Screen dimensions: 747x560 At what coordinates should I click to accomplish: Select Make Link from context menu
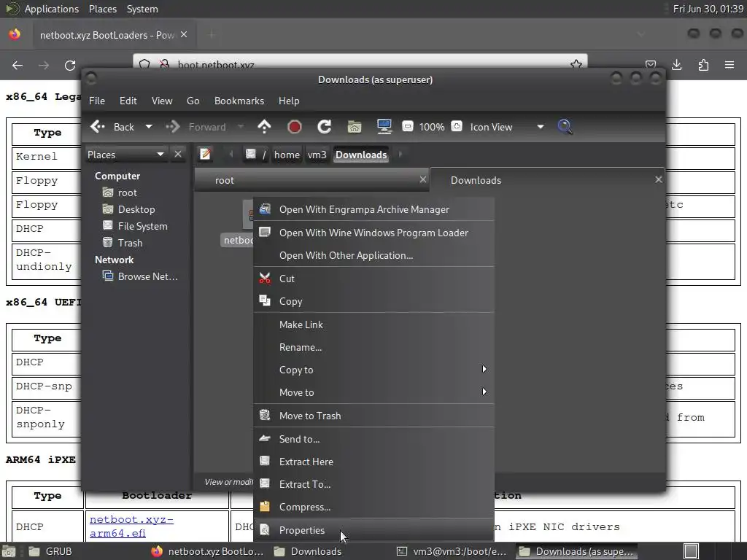[x=374, y=324]
